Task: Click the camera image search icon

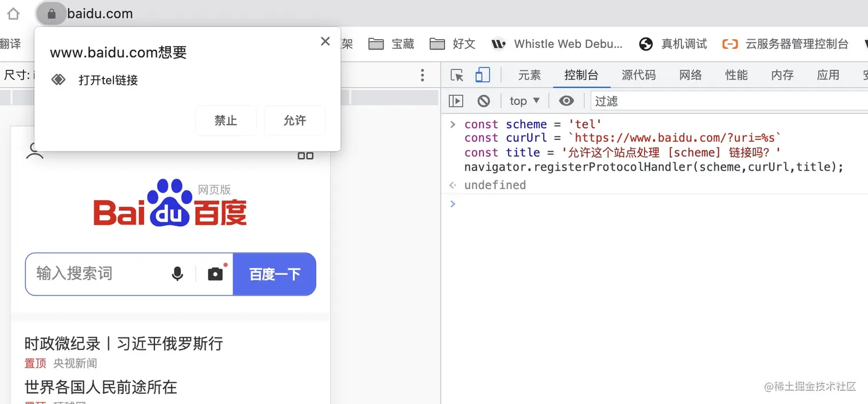Action: [215, 274]
